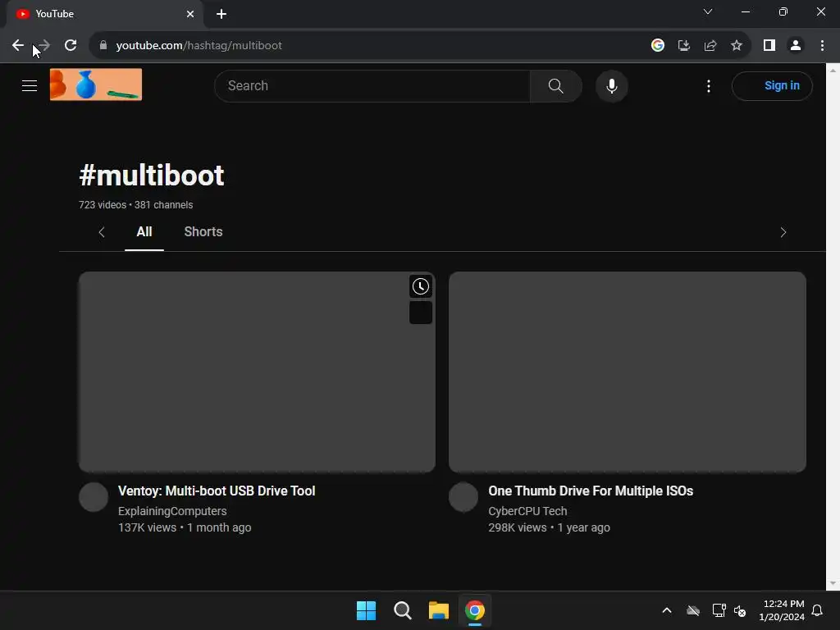Screen dimensions: 840x630
Task: Click the left chevron of tabs
Action: click(101, 232)
